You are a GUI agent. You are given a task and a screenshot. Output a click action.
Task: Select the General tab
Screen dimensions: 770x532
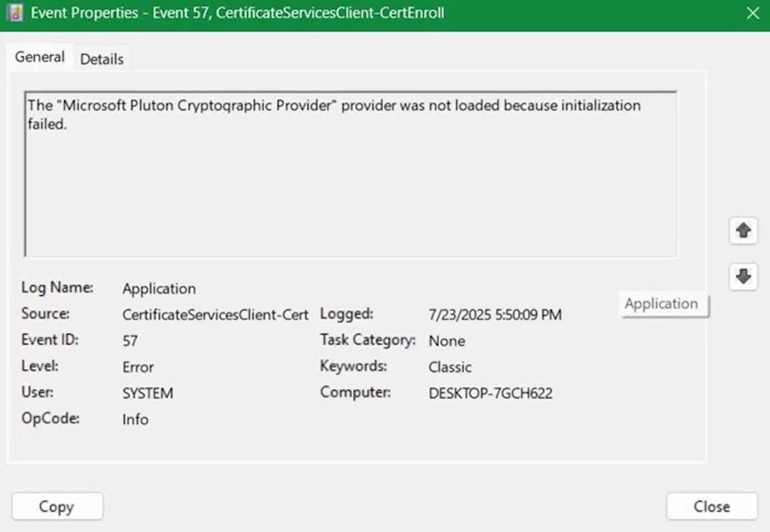pyautogui.click(x=40, y=57)
